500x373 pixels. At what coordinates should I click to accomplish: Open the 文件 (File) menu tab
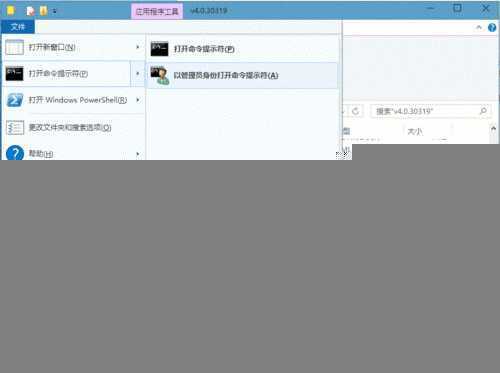point(18,27)
